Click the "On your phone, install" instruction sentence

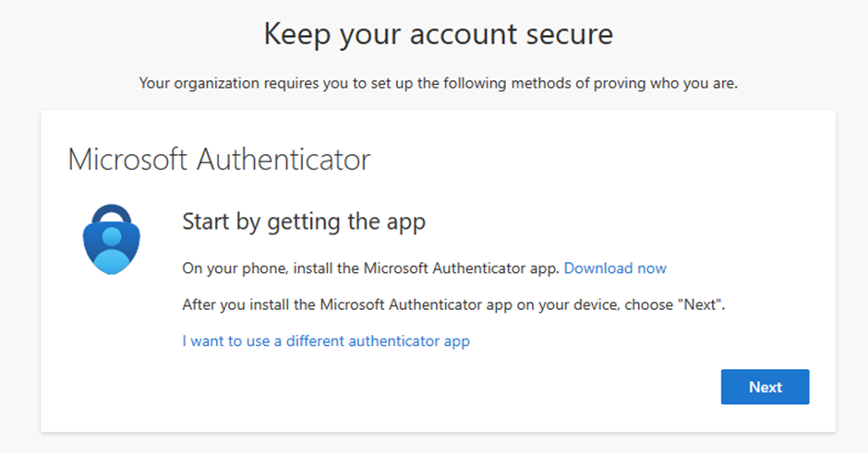(370, 268)
